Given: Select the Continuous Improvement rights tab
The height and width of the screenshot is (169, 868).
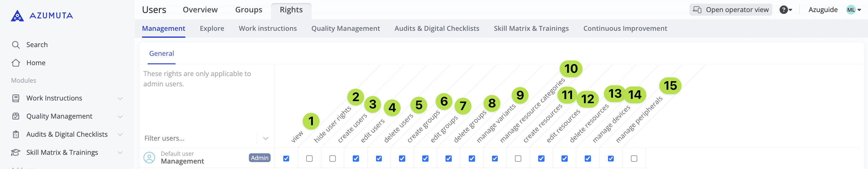Looking at the screenshot, I should pyautogui.click(x=625, y=29).
